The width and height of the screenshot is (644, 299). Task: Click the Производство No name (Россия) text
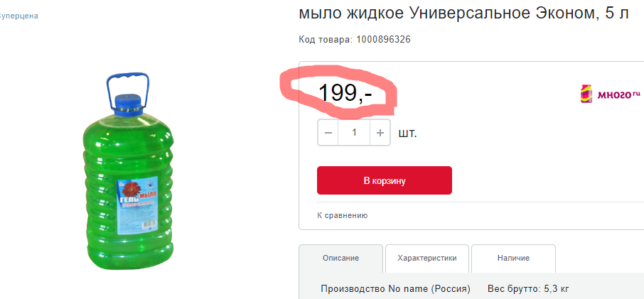[395, 289]
